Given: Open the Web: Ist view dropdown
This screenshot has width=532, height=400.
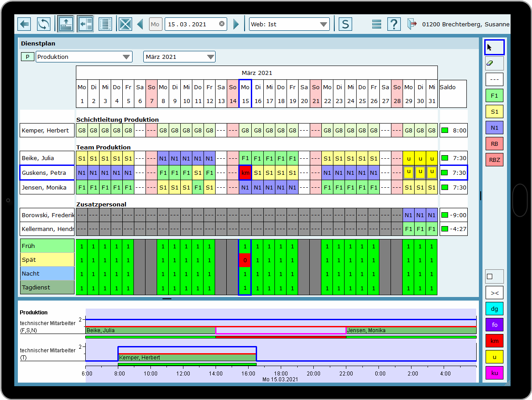Looking at the screenshot, I should pyautogui.click(x=289, y=24).
